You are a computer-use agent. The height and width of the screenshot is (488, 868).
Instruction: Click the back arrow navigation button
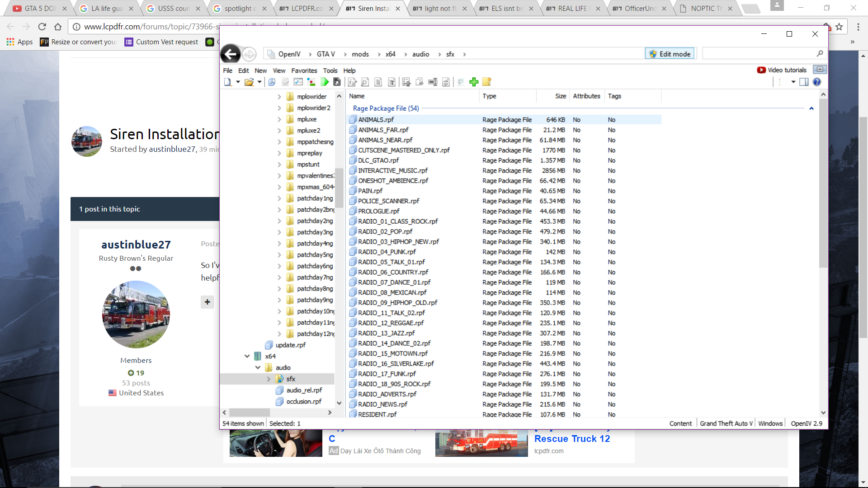click(231, 54)
